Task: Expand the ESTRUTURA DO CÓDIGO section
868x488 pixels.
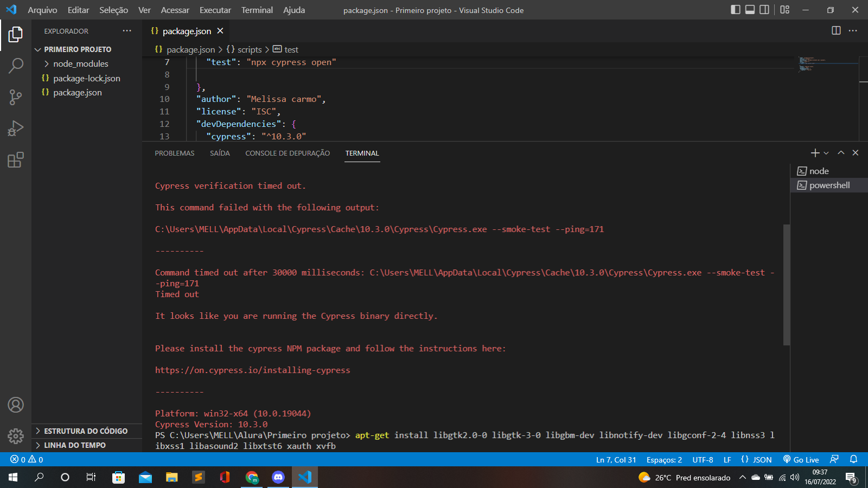Action: click(x=87, y=431)
